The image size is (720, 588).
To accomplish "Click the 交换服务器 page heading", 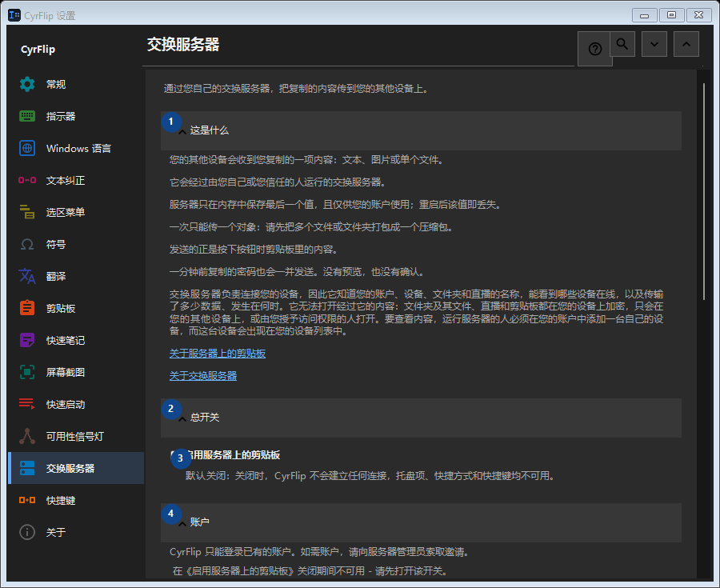I will click(x=183, y=45).
